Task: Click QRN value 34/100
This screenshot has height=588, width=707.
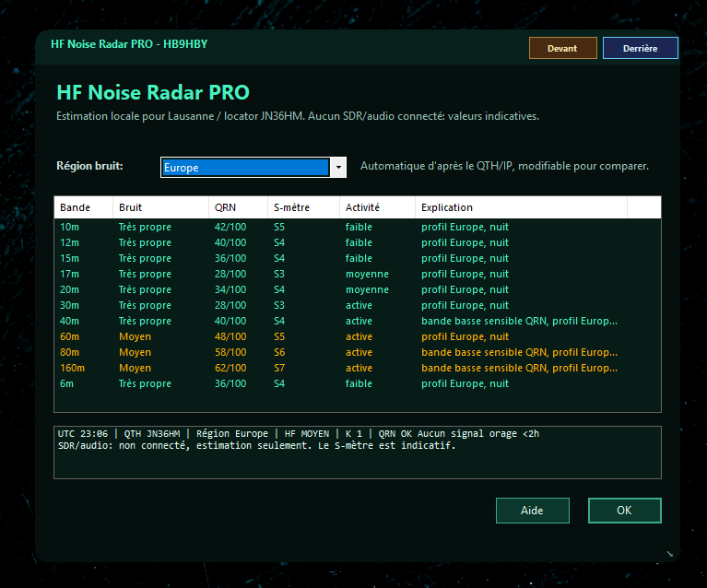Action: [230, 289]
